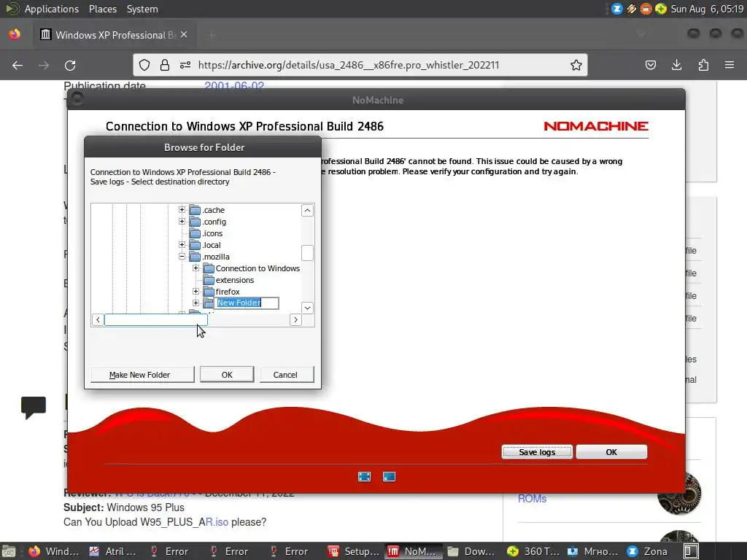
Task: Click the workspace switcher in panel
Action: pyautogui.click(x=692, y=551)
